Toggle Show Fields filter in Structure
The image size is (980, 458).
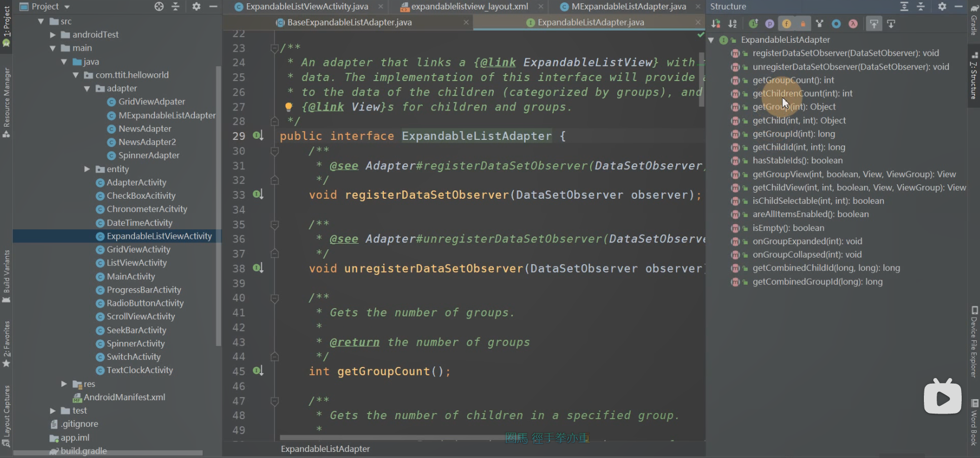[787, 24]
